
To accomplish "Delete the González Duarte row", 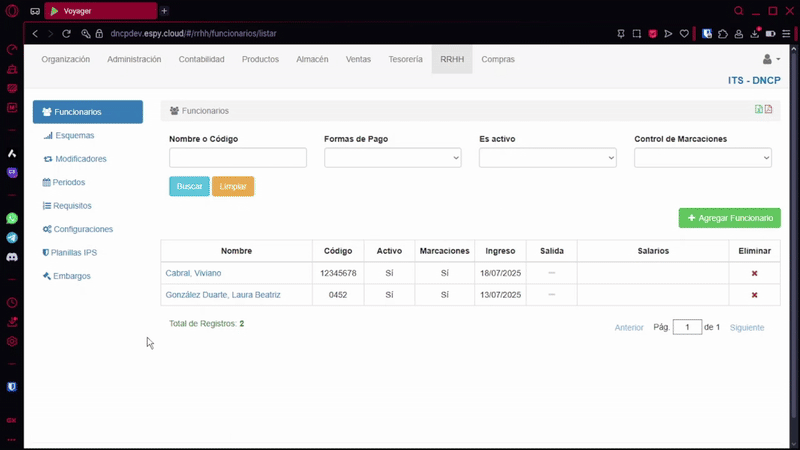I will pyautogui.click(x=754, y=295).
